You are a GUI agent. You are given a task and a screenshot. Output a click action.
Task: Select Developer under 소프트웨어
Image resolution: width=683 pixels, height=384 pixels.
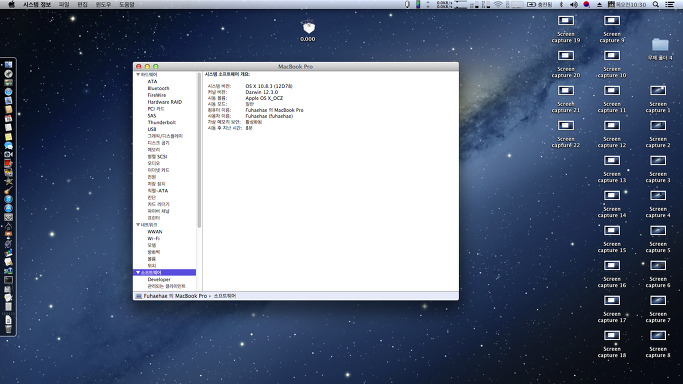point(159,280)
